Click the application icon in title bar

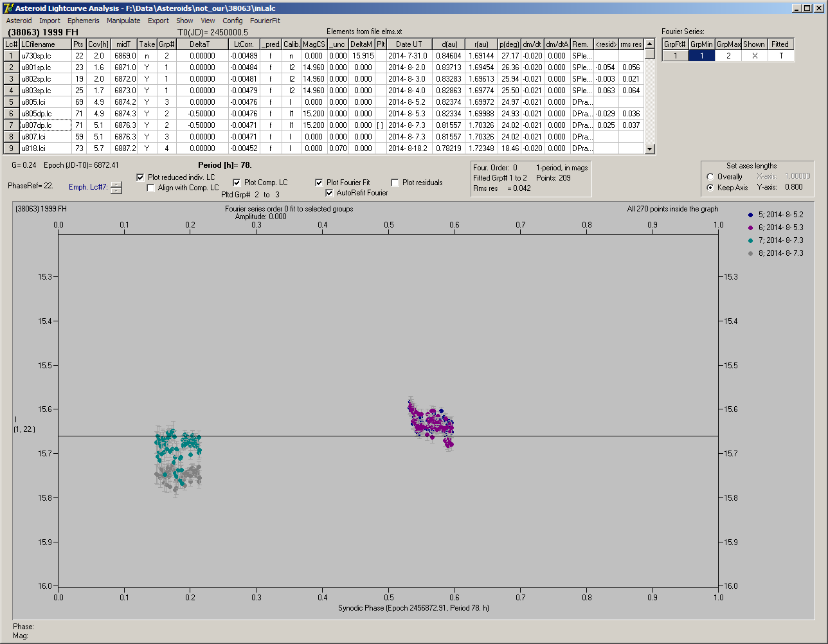coord(8,8)
